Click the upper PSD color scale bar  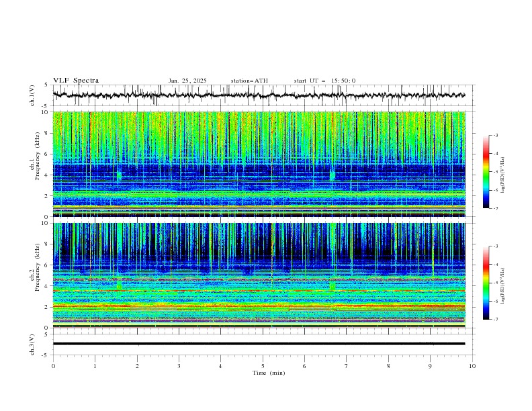tap(486, 172)
